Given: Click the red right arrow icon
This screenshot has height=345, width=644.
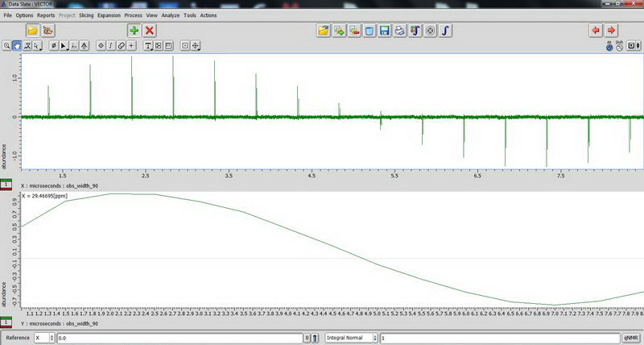Looking at the screenshot, I should point(612,31).
